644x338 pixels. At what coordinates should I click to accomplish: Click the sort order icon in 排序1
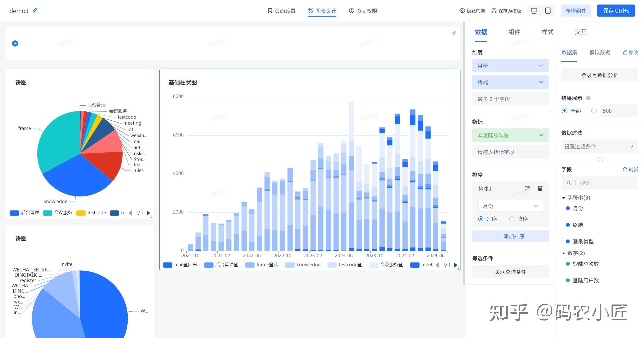pos(527,188)
